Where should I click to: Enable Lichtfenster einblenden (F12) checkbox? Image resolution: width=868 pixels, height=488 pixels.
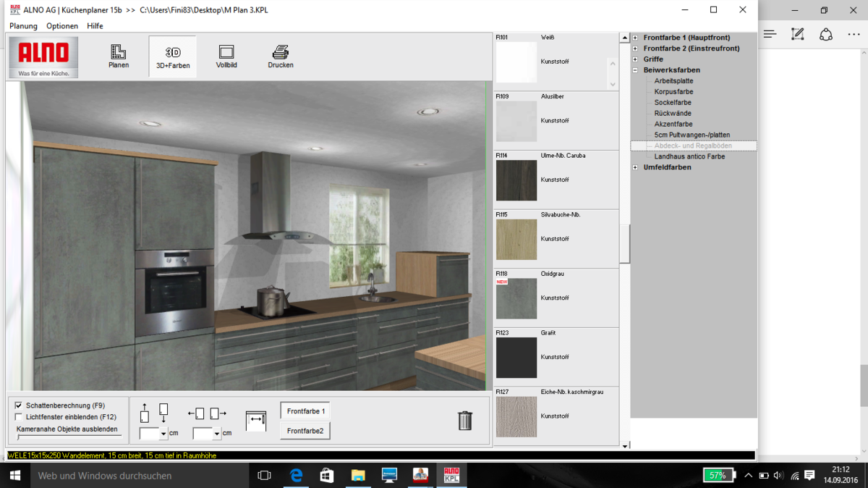19,417
